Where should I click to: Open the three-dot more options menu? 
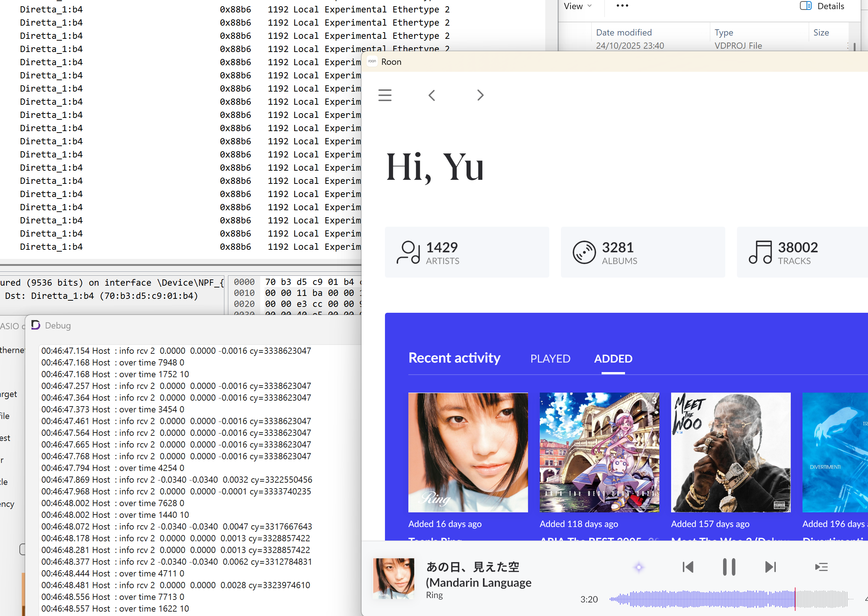[x=622, y=6]
